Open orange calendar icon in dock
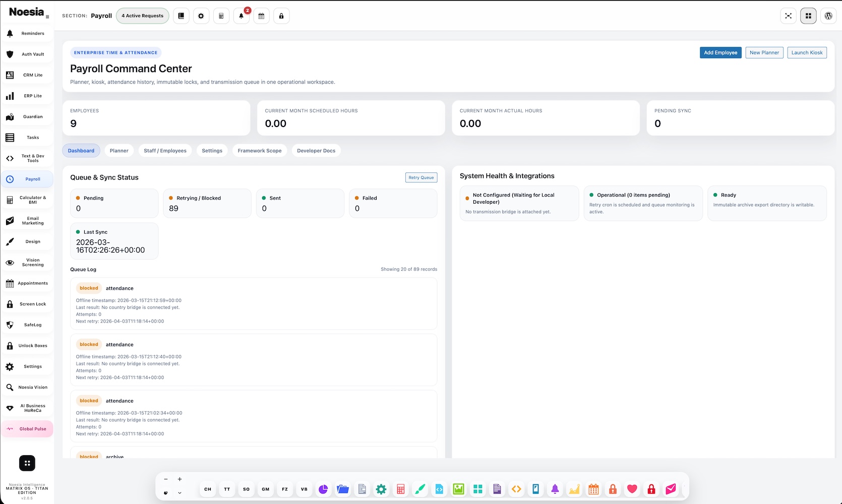The width and height of the screenshot is (842, 504). pos(593,489)
